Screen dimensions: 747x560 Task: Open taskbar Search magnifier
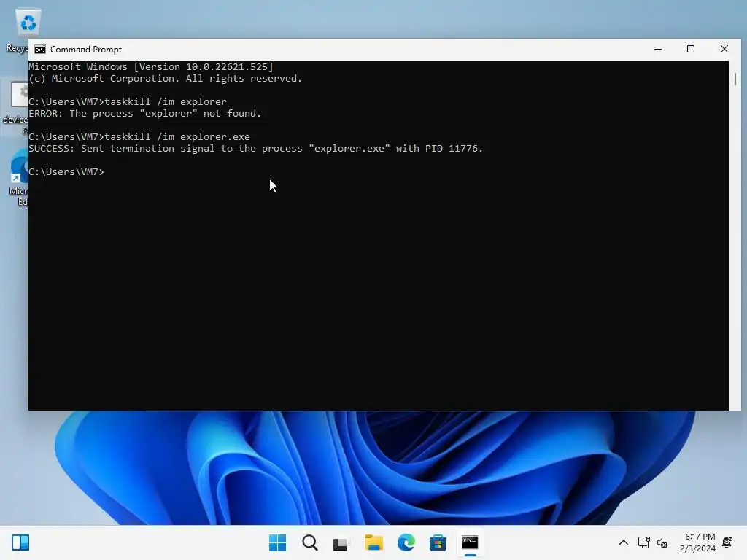click(x=309, y=542)
